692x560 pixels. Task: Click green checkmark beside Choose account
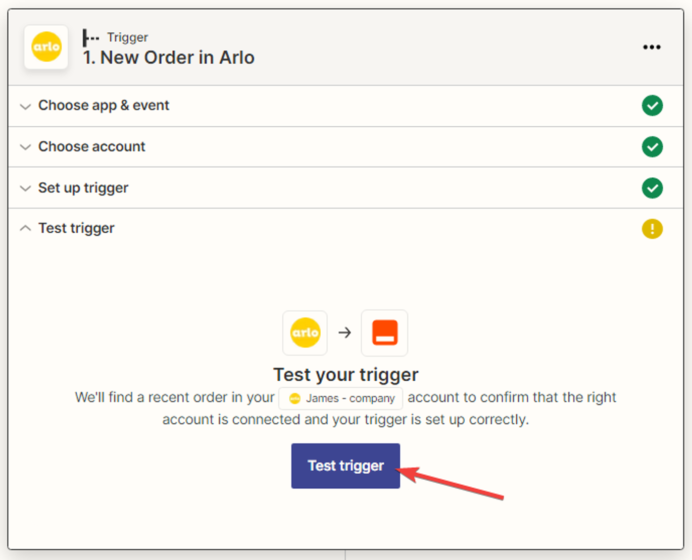pyautogui.click(x=652, y=147)
